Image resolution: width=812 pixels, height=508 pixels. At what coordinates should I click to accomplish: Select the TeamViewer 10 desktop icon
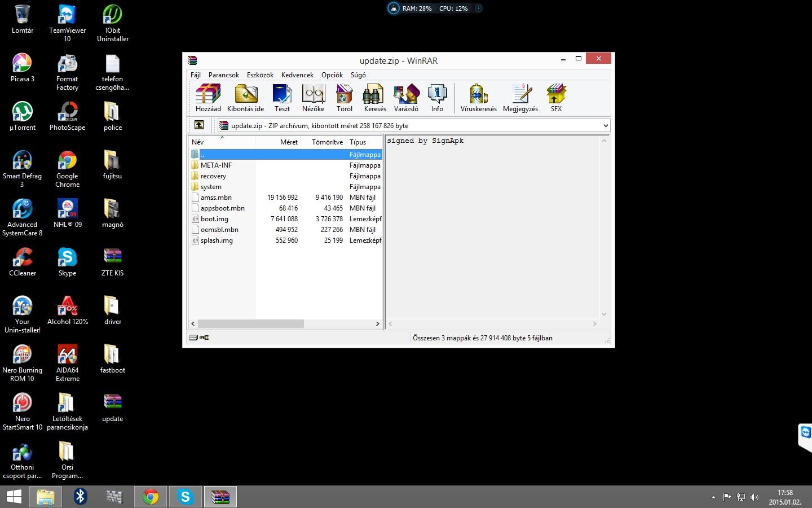67,23
